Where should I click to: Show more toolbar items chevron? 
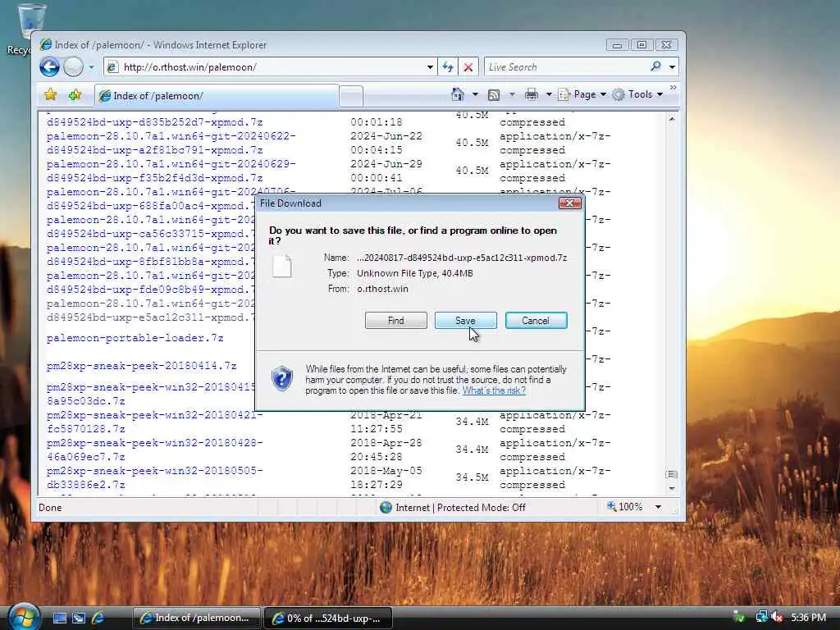673,87
